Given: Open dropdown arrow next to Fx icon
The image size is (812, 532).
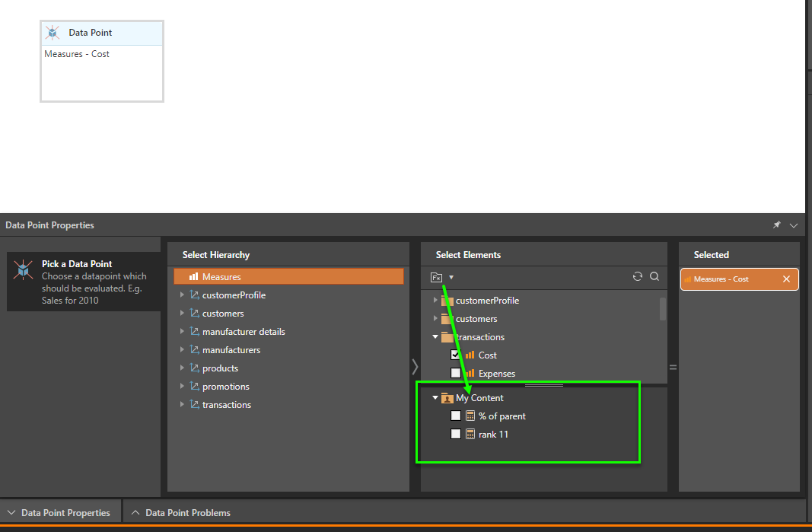Looking at the screenshot, I should [x=451, y=278].
